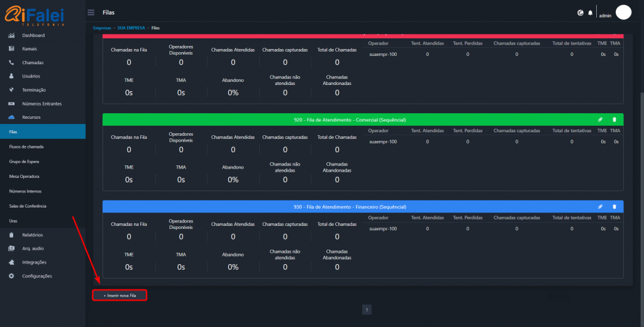This screenshot has height=327, width=644.
Task: Toggle the hamburger sidebar menu
Action: [x=91, y=13]
